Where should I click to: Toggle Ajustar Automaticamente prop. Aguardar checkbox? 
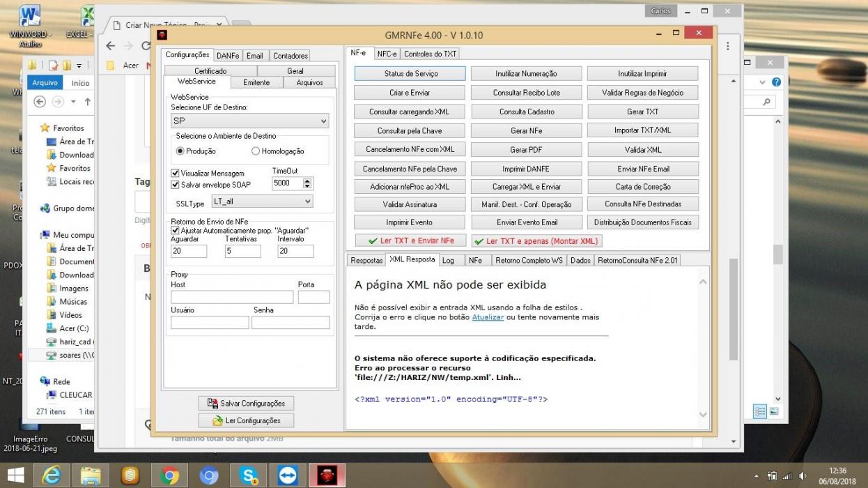click(x=175, y=230)
